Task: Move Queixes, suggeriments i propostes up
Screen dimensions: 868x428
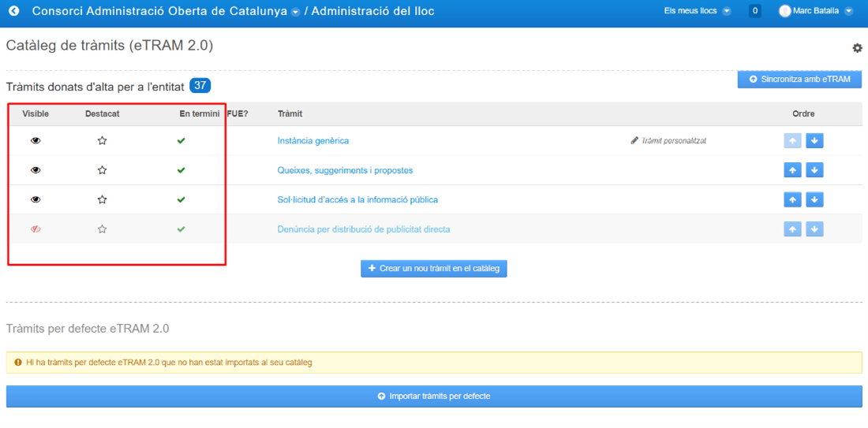Action: [792, 170]
